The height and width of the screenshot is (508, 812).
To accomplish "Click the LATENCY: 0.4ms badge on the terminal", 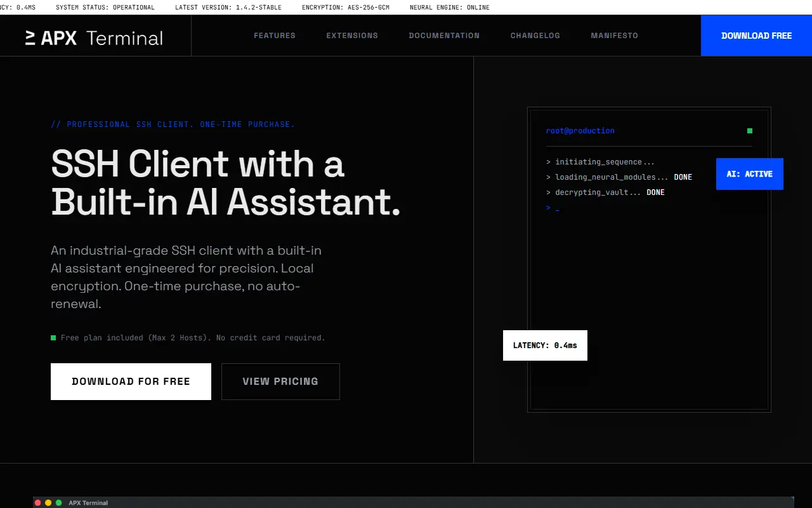I will pyautogui.click(x=545, y=345).
